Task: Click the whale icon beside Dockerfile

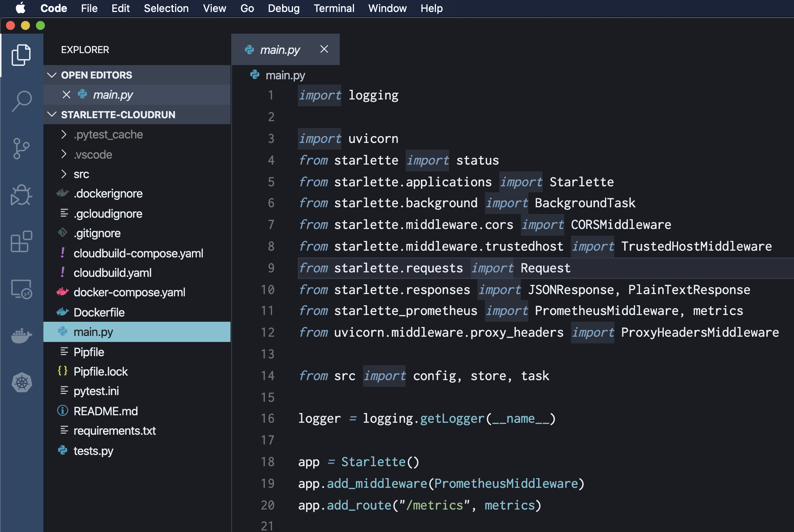Action: click(x=62, y=312)
